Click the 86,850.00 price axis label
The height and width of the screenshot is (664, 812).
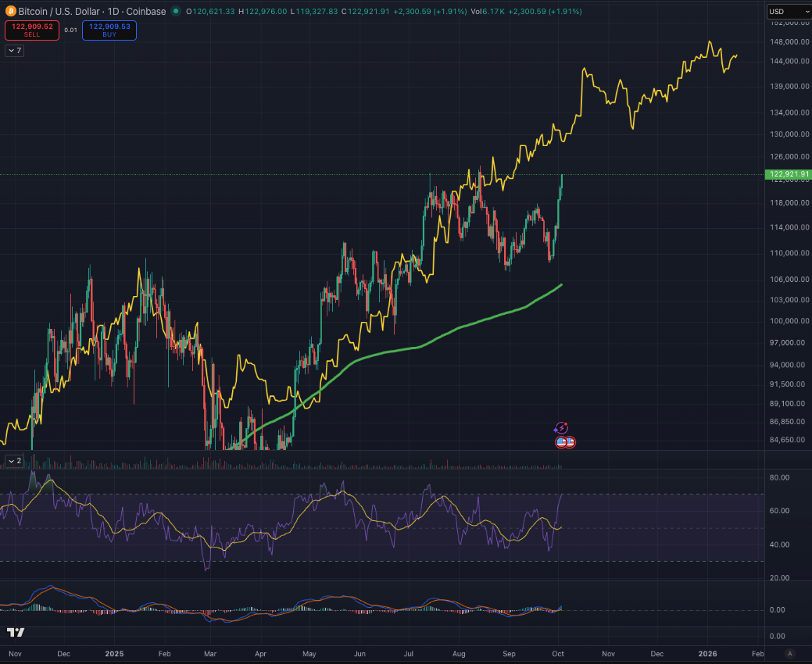click(787, 422)
